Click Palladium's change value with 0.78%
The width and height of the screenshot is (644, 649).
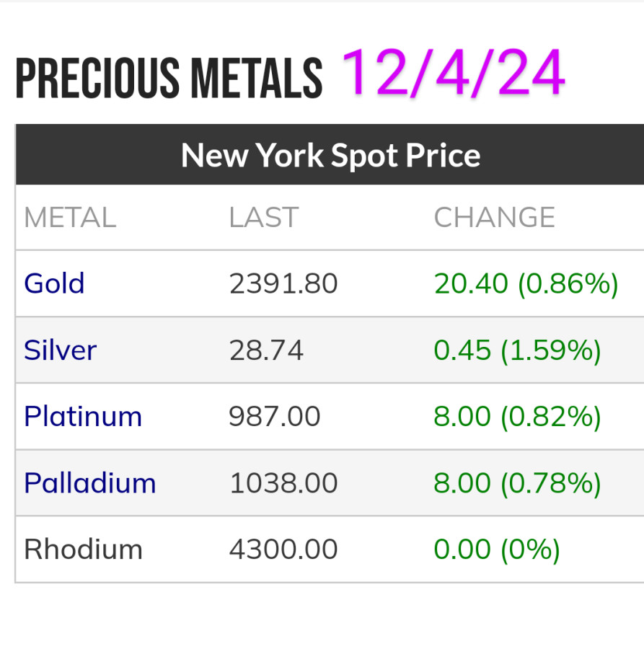tap(517, 483)
